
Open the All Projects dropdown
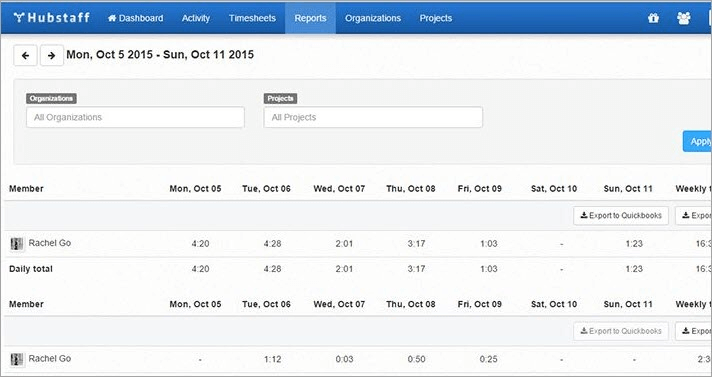point(373,117)
